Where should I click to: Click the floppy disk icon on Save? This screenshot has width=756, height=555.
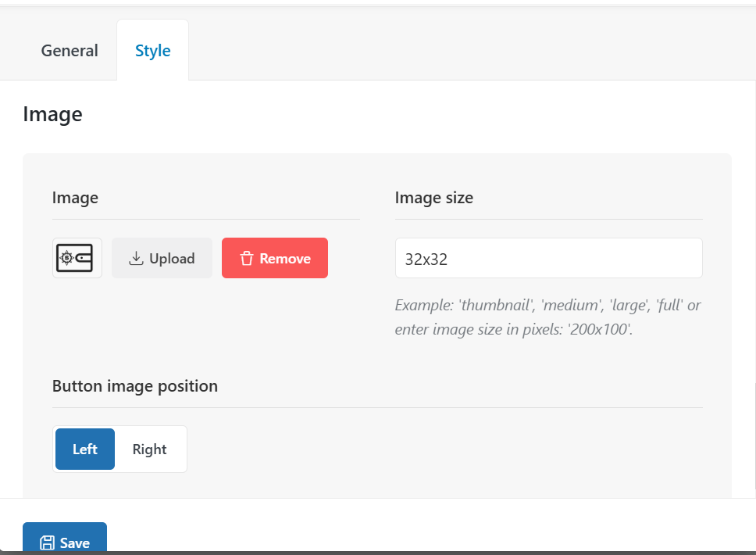(47, 543)
